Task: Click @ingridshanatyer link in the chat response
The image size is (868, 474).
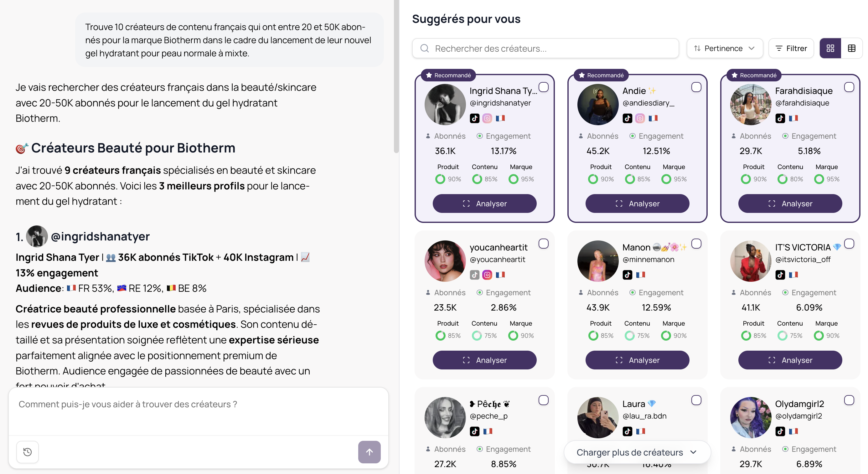Action: [101, 236]
